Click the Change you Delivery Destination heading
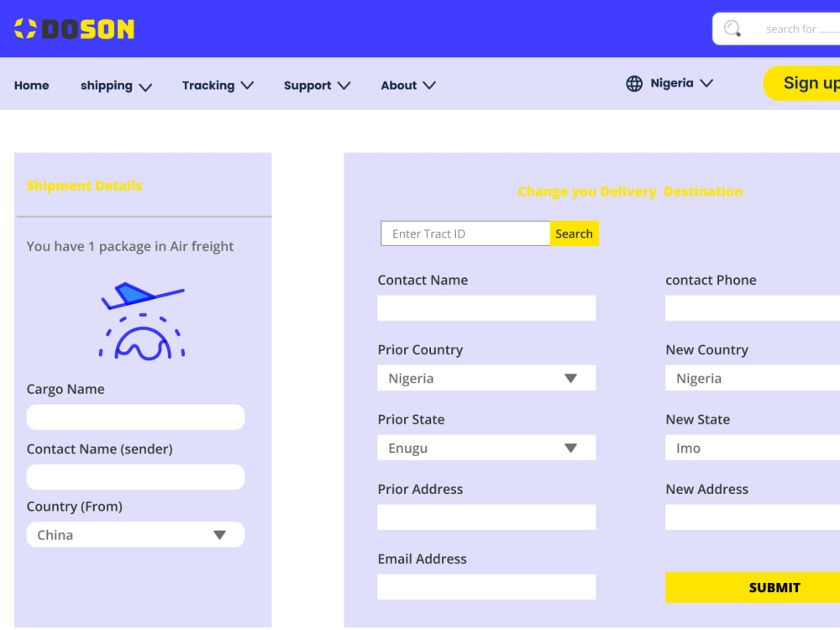 [x=630, y=192]
